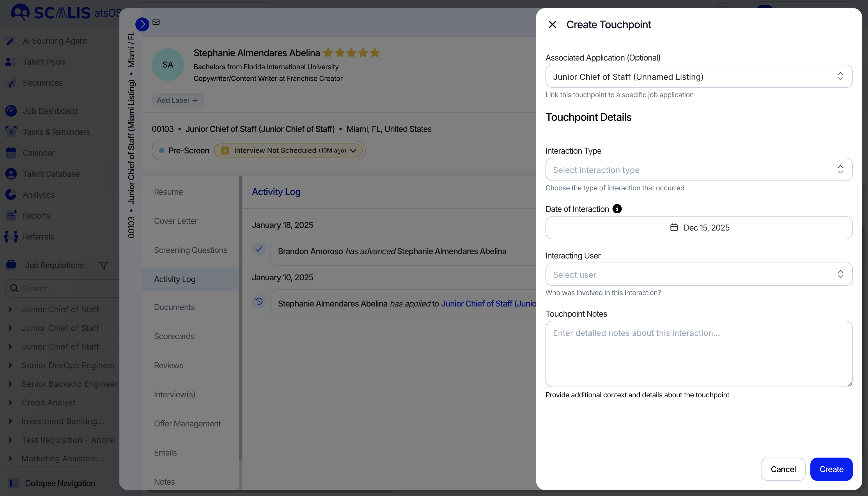The height and width of the screenshot is (496, 868).
Task: Click the Add Label button
Action: pos(178,100)
